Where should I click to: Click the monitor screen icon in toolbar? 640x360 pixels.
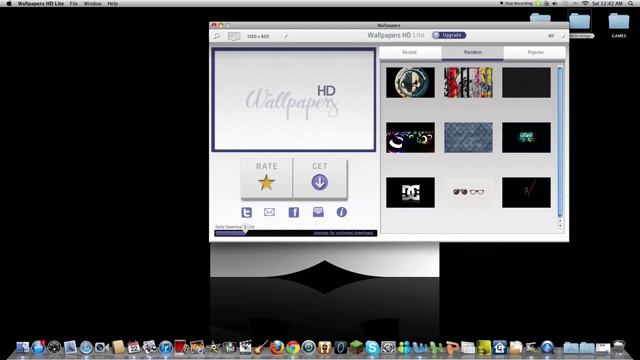point(234,36)
